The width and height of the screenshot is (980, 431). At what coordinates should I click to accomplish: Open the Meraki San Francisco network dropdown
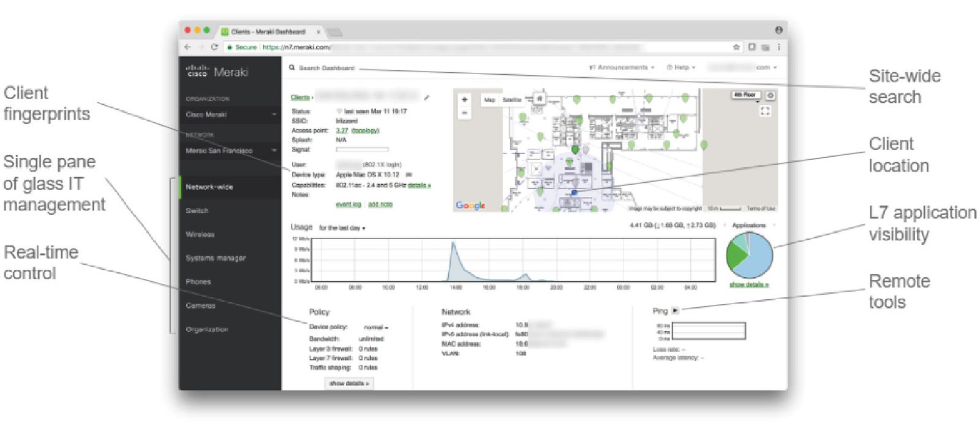click(230, 150)
